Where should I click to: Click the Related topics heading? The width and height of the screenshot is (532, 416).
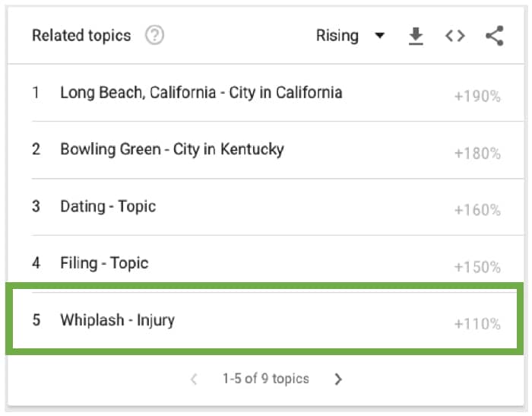(x=81, y=36)
